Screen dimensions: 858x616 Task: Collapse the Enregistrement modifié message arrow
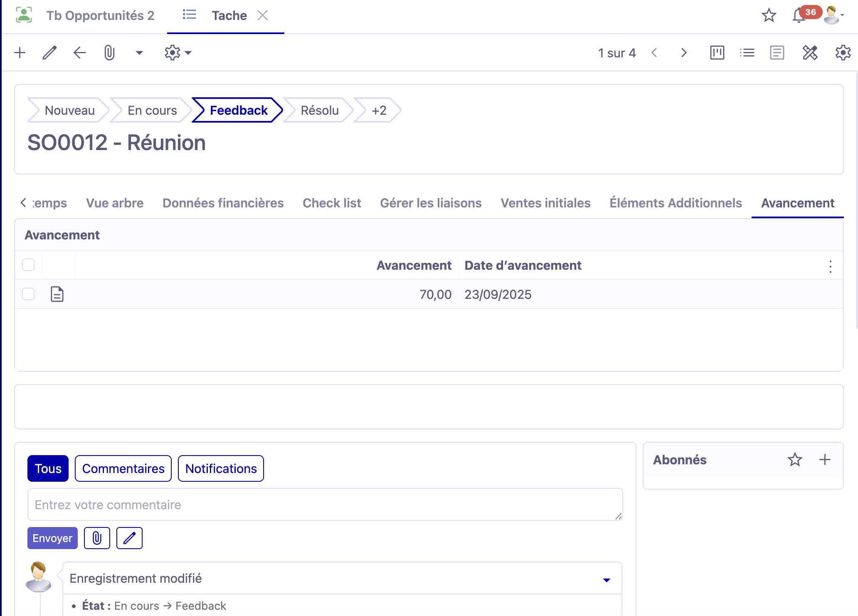click(x=607, y=580)
